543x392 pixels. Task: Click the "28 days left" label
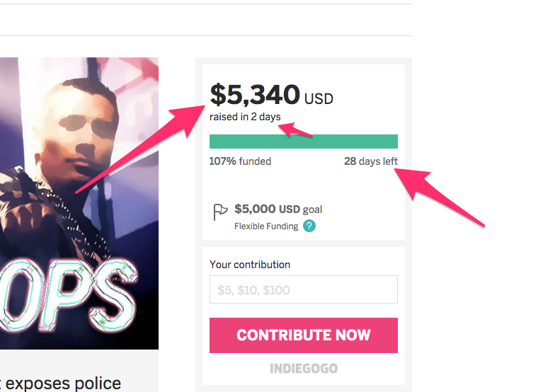point(370,161)
